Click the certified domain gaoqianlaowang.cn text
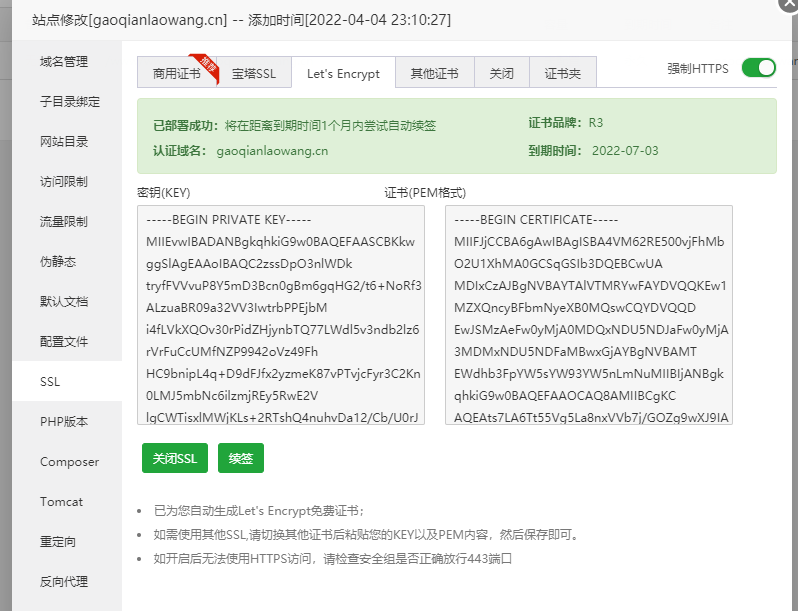This screenshot has height=611, width=798. 272,151
